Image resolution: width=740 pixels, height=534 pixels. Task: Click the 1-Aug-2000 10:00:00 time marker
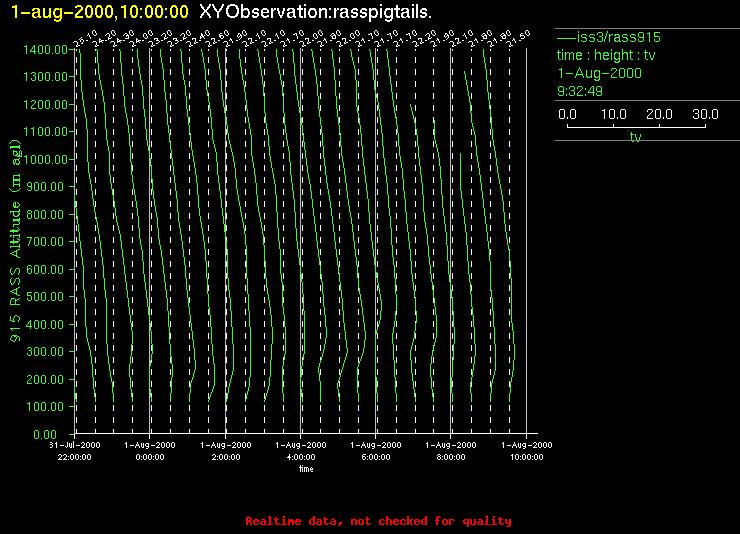526,449
